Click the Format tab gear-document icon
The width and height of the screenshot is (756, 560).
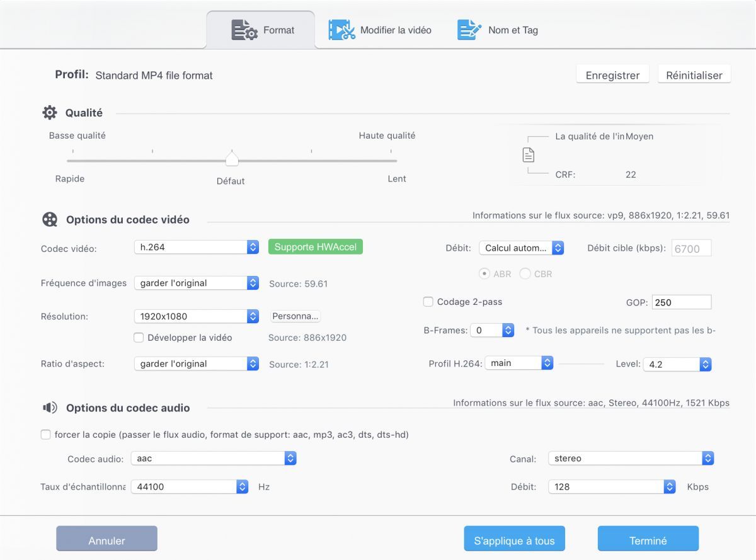(x=244, y=30)
